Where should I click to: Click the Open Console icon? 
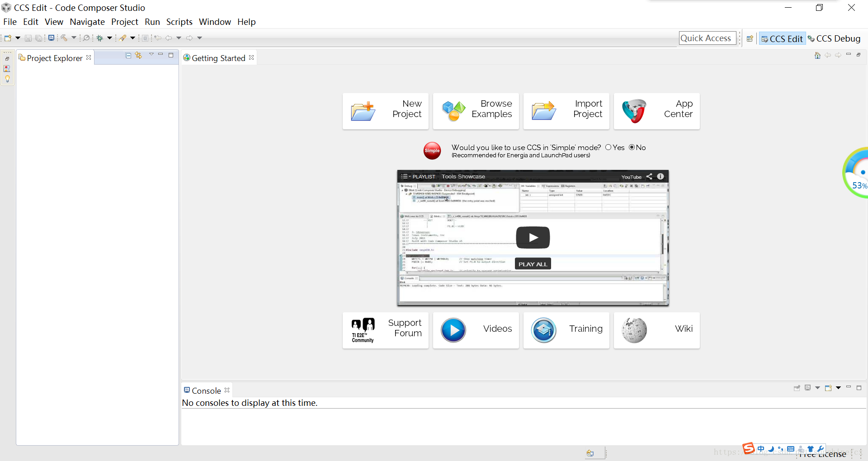[828, 388]
